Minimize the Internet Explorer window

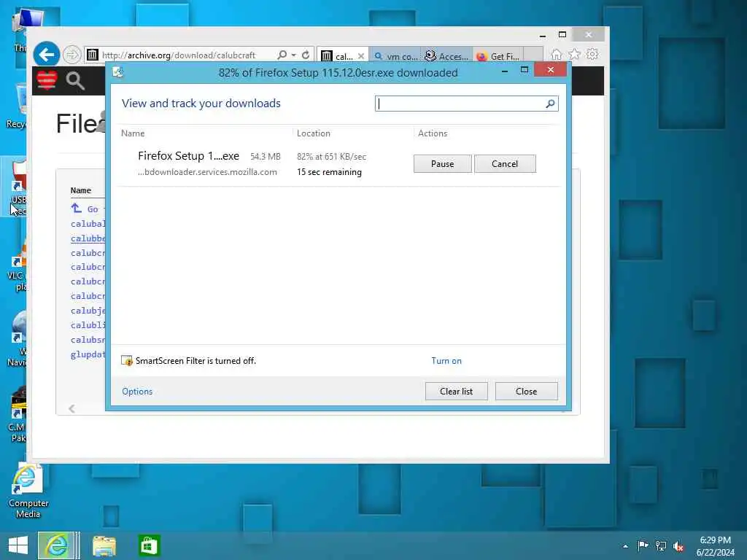[543, 35]
